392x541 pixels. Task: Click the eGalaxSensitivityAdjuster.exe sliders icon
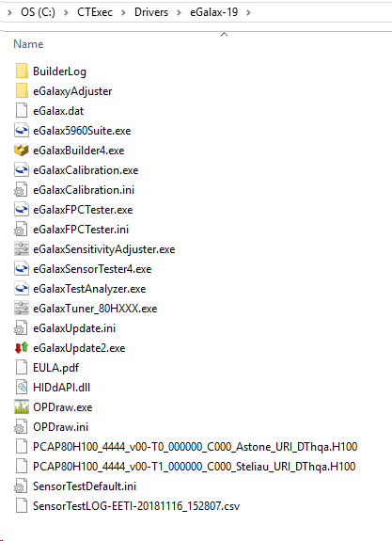click(22, 249)
